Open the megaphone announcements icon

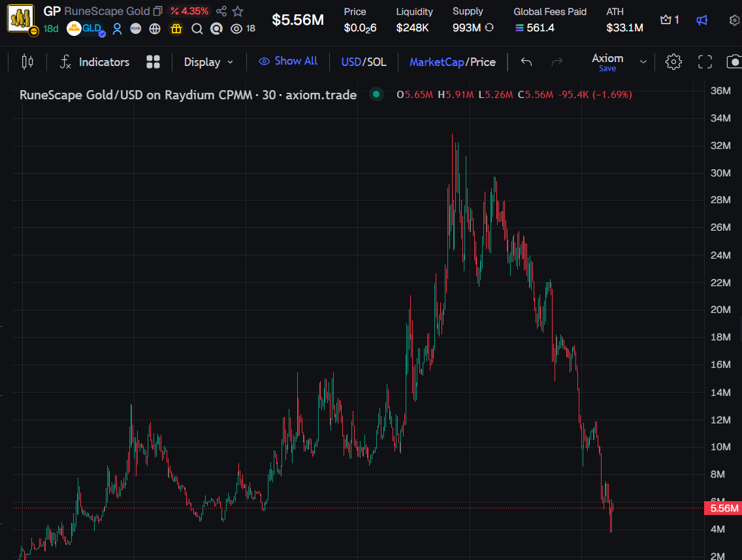702,20
